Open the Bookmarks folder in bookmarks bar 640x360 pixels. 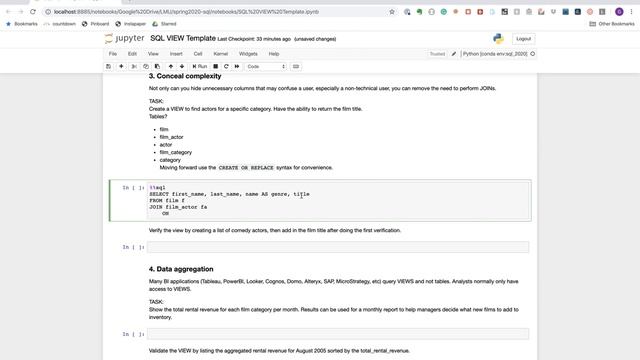pyautogui.click(x=22, y=24)
